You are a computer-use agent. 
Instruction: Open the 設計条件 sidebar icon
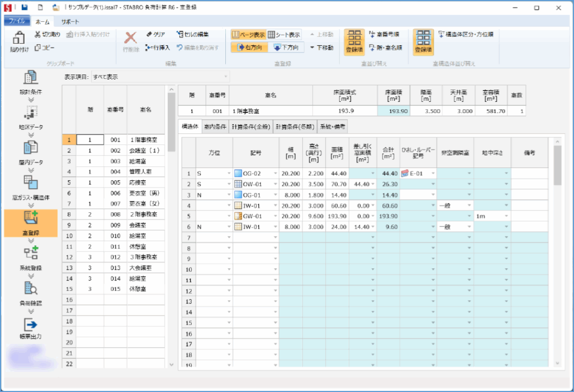click(30, 78)
